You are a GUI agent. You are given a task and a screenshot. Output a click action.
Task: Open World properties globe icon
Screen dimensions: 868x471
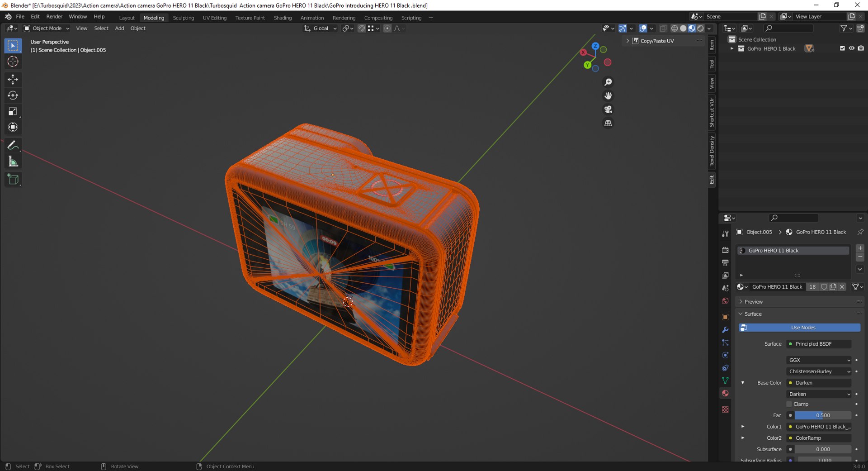pyautogui.click(x=725, y=301)
